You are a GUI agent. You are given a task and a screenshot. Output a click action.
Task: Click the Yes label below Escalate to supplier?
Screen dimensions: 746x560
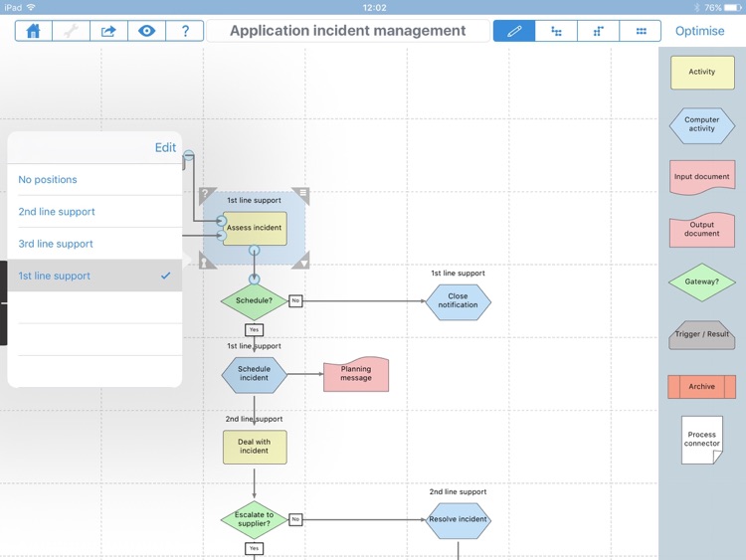[x=254, y=549]
